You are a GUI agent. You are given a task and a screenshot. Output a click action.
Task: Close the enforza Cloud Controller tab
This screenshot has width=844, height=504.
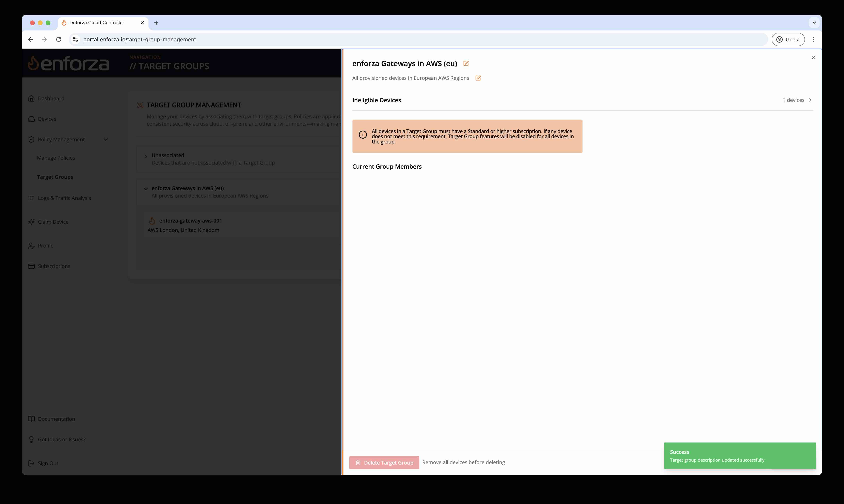click(142, 23)
